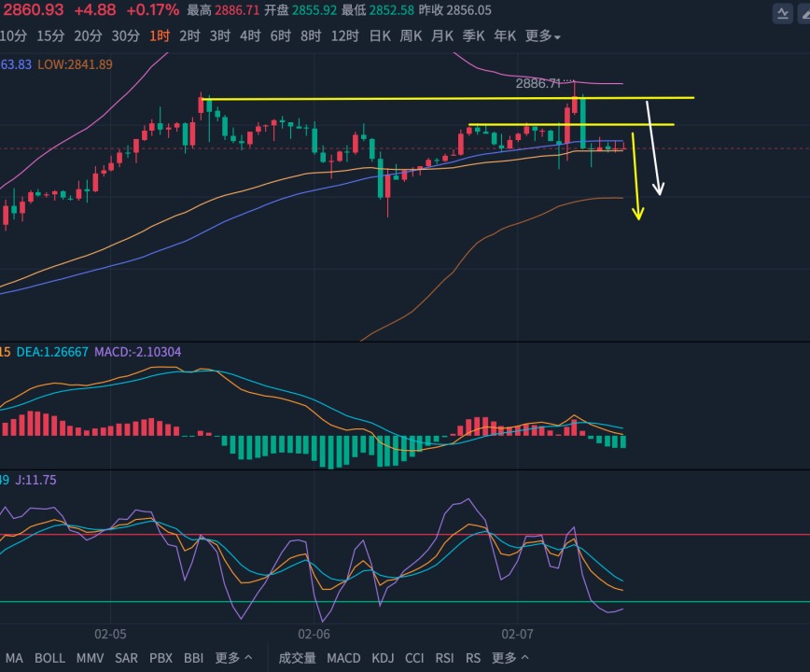Toggle the RS sub-indicator
The width and height of the screenshot is (810, 672).
click(x=473, y=658)
